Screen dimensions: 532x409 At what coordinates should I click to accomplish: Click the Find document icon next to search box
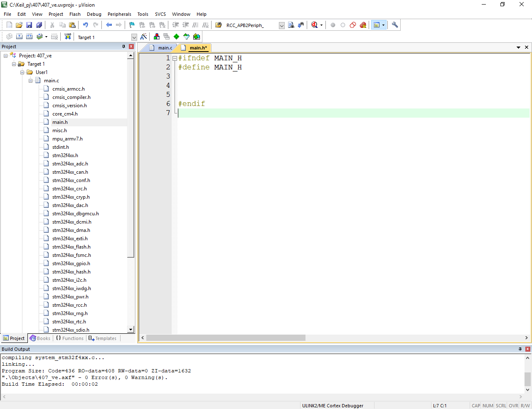click(x=291, y=25)
